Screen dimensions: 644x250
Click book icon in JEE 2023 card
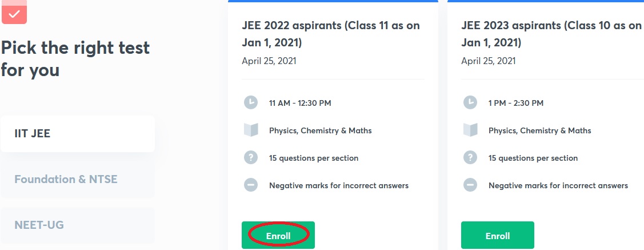(x=470, y=130)
